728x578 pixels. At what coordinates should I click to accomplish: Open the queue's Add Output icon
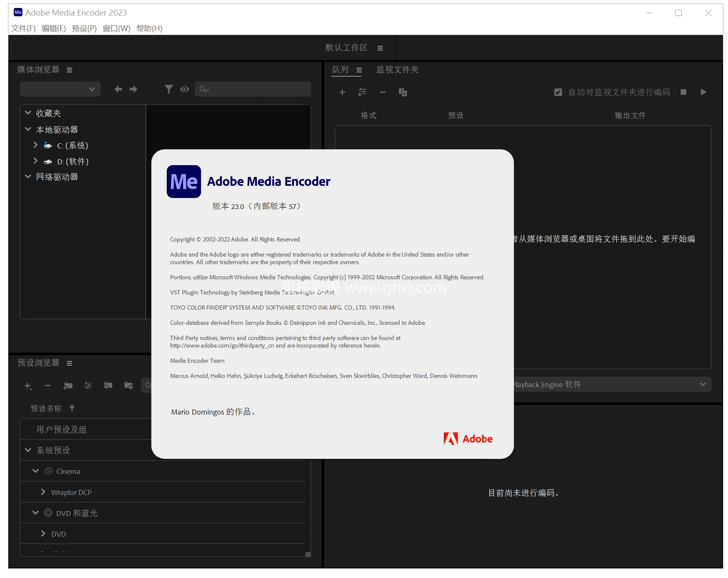362,92
